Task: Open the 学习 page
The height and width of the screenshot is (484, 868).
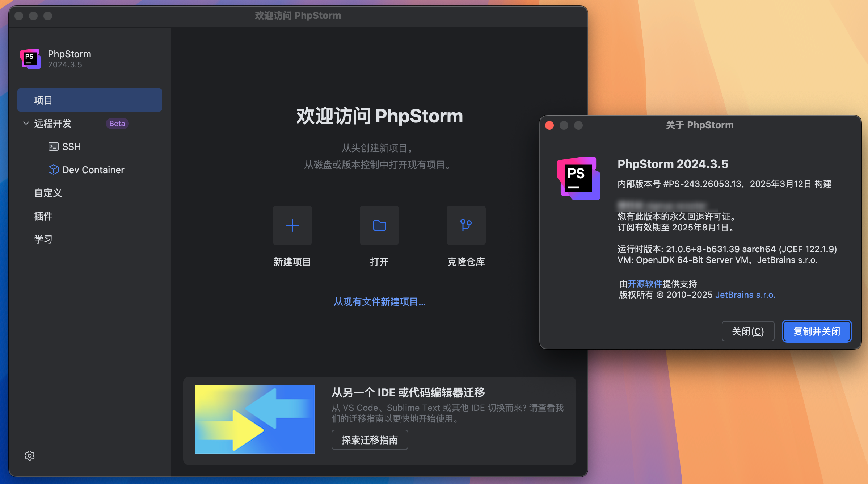Action: click(43, 239)
